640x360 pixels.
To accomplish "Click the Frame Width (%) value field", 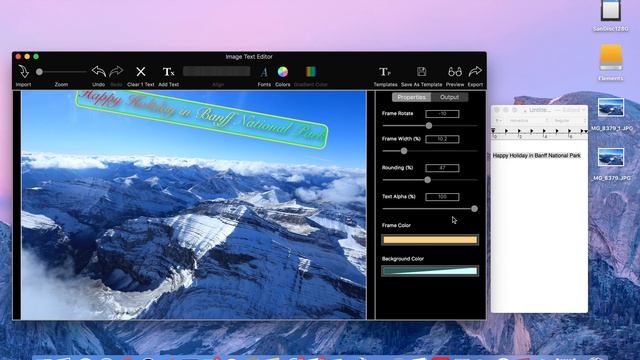I will click(x=442, y=139).
